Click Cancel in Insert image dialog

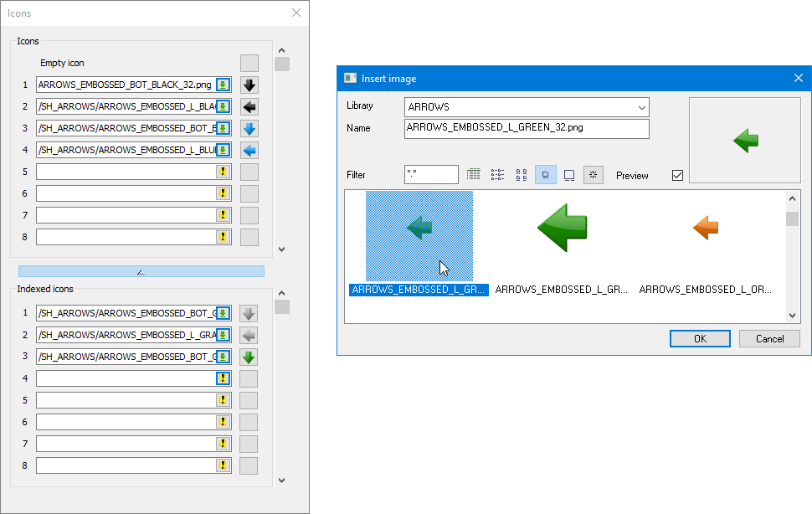point(769,338)
